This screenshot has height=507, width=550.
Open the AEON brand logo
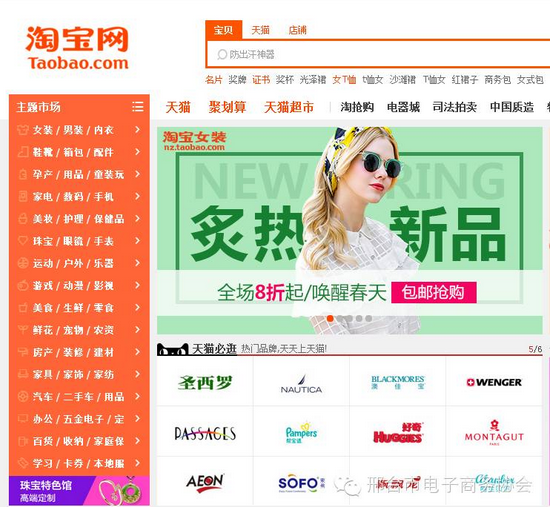coord(205,482)
